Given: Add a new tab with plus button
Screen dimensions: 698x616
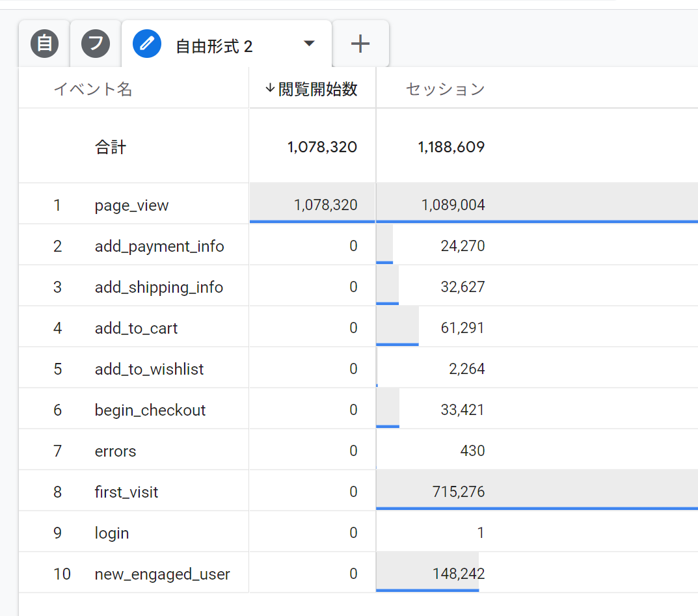Looking at the screenshot, I should tap(360, 44).
